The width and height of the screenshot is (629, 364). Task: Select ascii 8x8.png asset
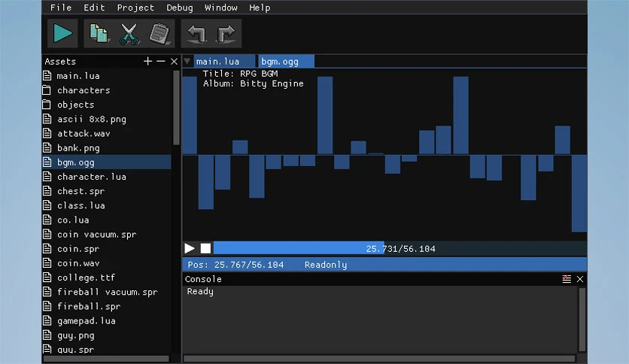tap(107, 119)
